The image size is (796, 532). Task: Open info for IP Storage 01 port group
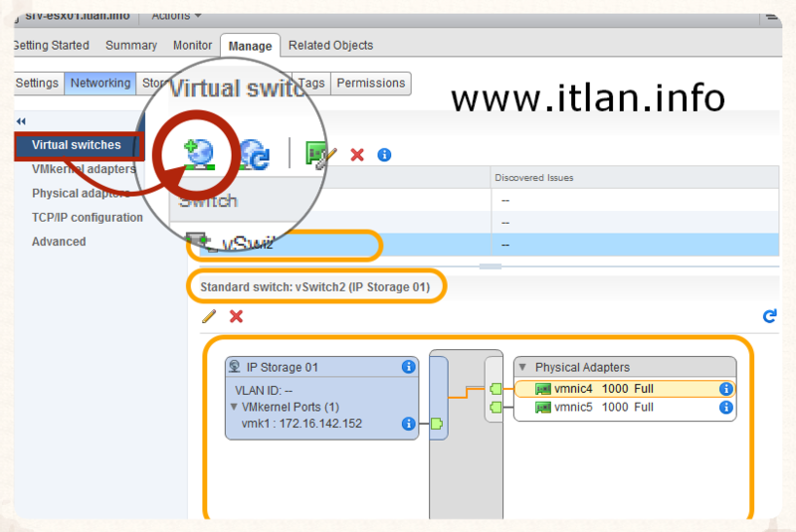coord(408,367)
